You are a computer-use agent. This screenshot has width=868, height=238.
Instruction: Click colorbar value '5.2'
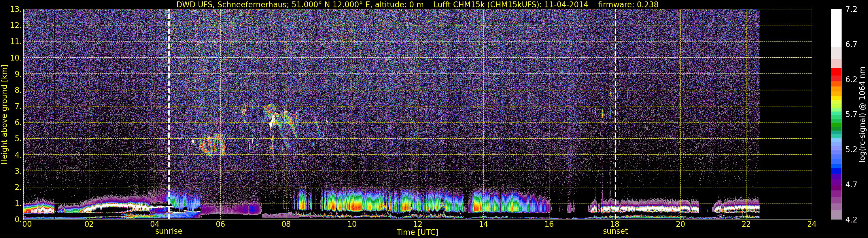tap(851, 150)
